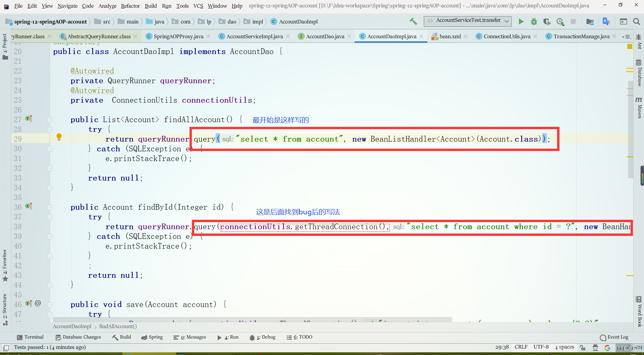Change file encoding UTF-8 in status bar

coord(541,347)
